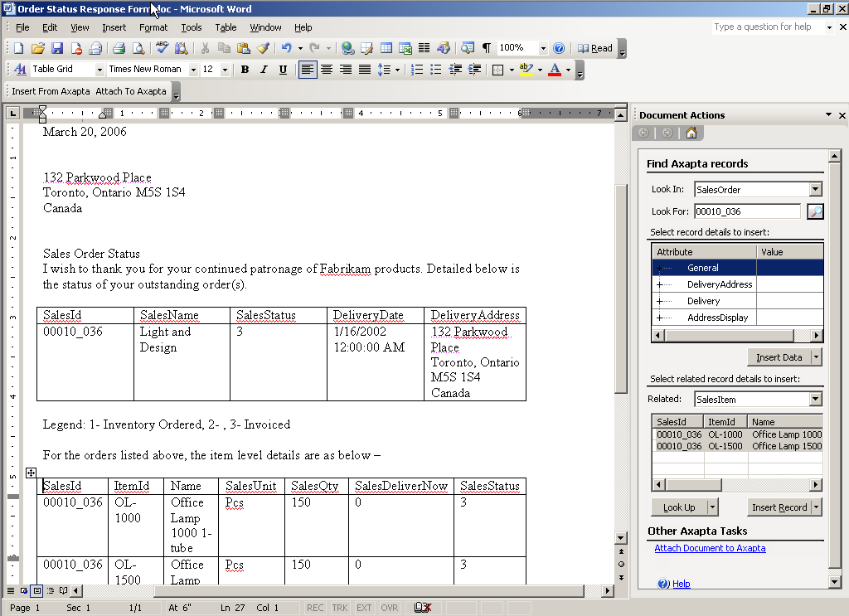Insert Excel worksheet icon
The width and height of the screenshot is (849, 616).
tap(405, 48)
